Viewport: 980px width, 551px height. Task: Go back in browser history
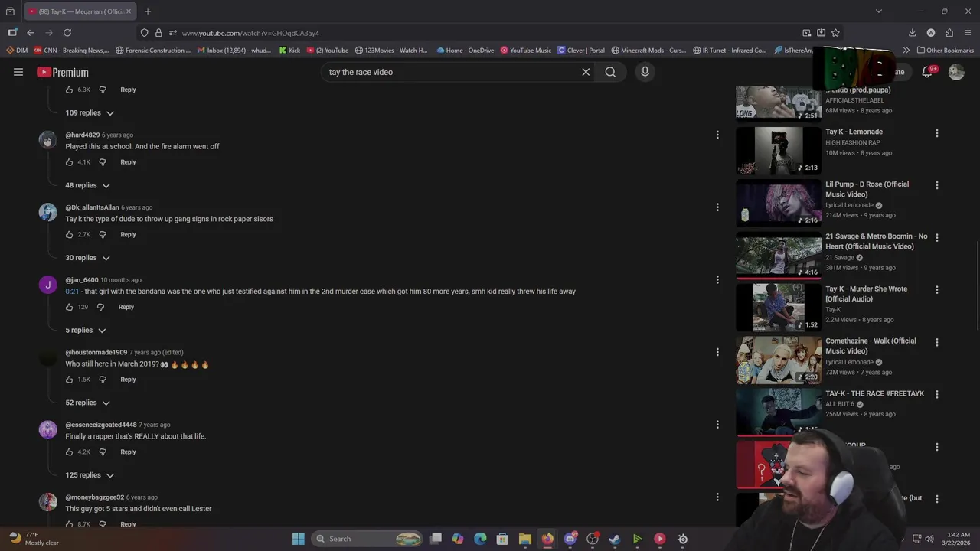(30, 33)
